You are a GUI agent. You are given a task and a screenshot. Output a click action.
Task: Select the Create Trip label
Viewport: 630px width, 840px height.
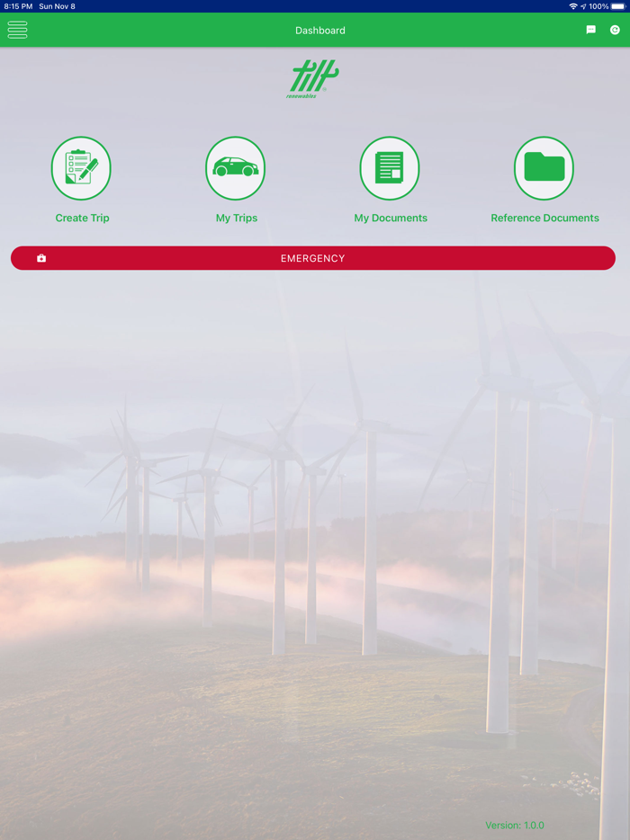click(82, 218)
